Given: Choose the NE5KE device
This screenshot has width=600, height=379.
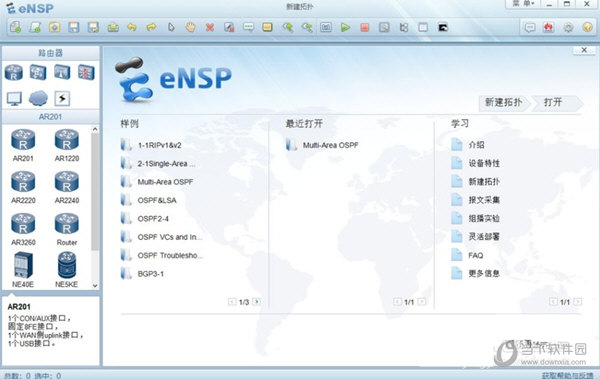Looking at the screenshot, I should click(67, 270).
